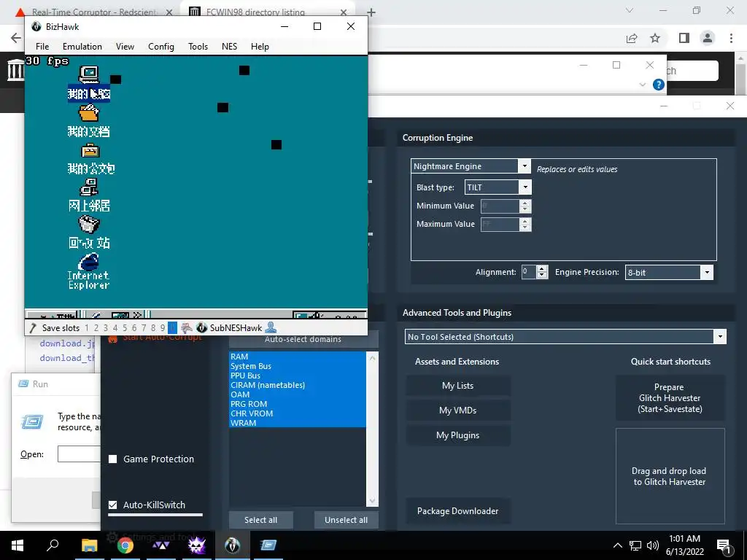Open the Chrome three-dot menu

[x=731, y=38]
